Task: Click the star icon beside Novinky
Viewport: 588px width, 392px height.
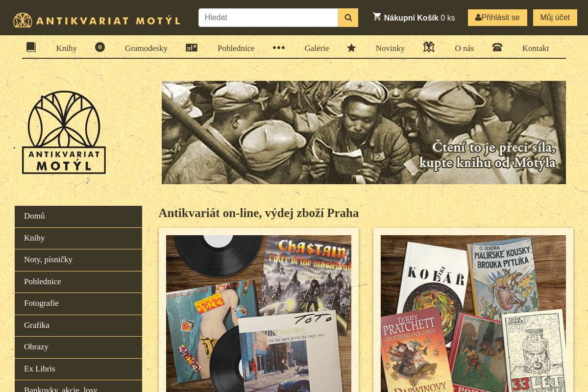Action: point(351,48)
